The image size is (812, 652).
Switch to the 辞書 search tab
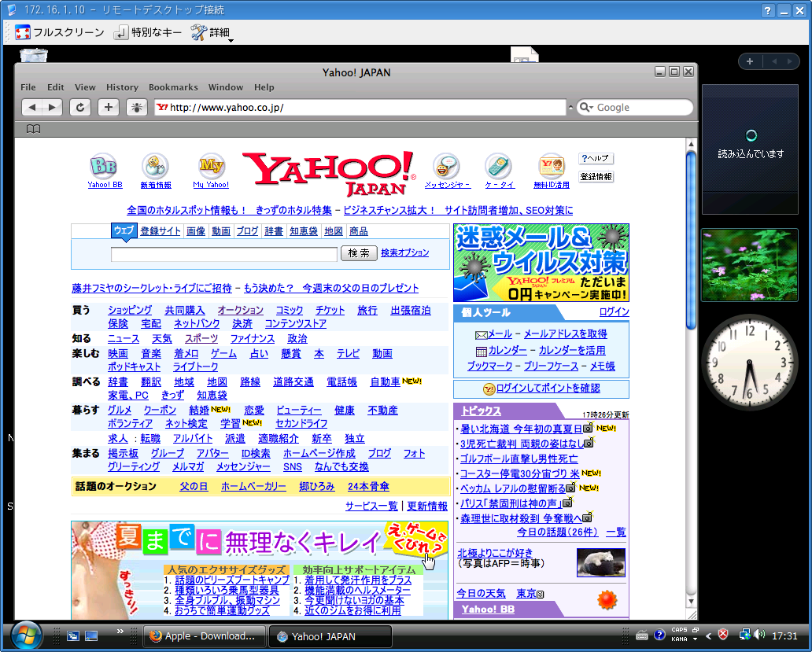coord(274,231)
